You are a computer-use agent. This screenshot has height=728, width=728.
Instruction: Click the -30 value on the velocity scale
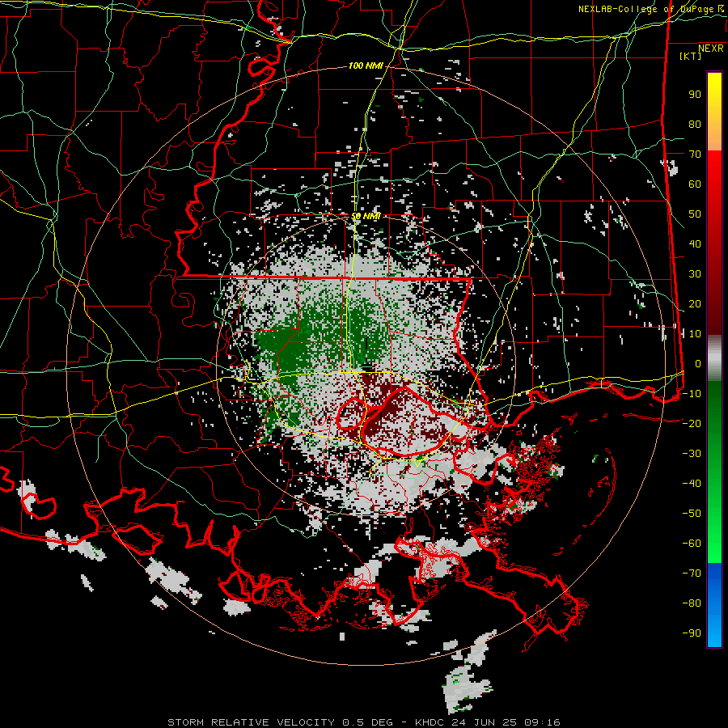(692, 454)
